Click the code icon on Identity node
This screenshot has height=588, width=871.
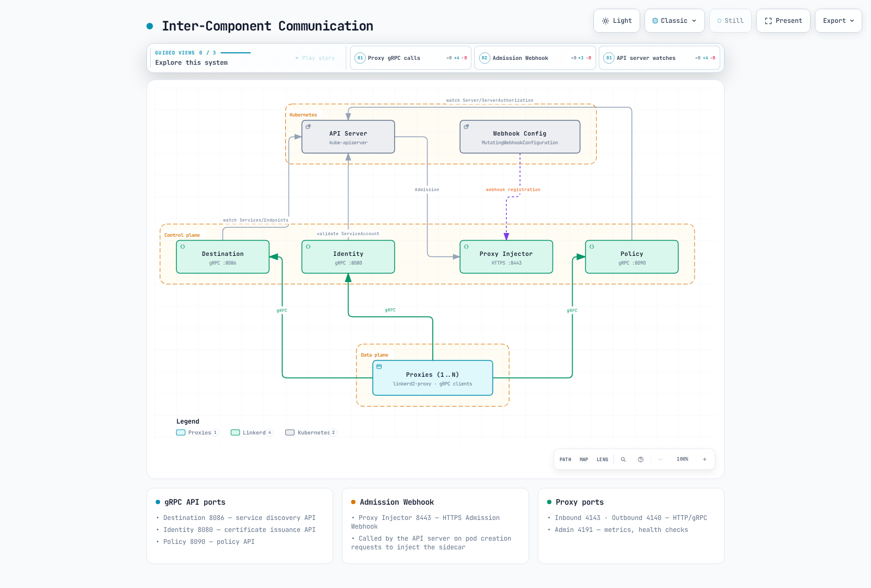(308, 247)
